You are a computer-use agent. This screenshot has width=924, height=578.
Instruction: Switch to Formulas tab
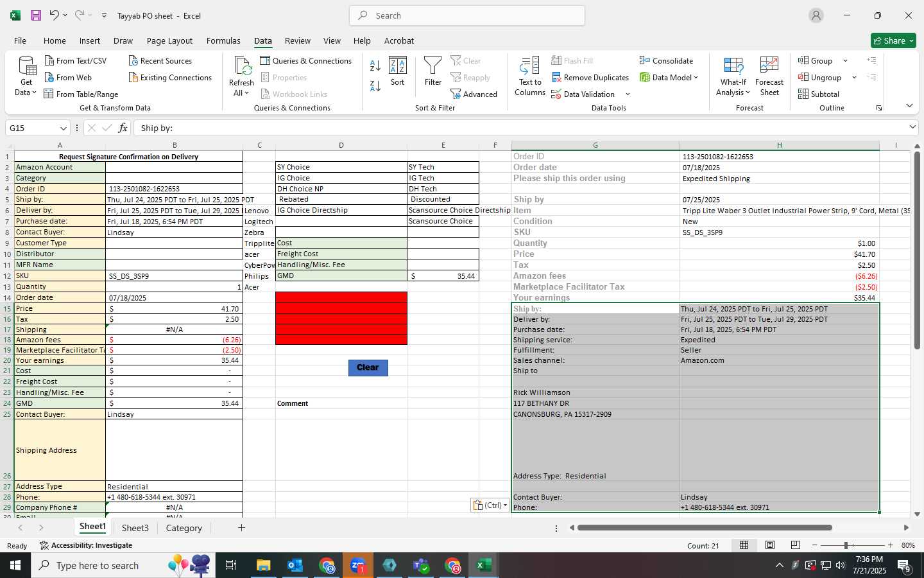point(223,40)
